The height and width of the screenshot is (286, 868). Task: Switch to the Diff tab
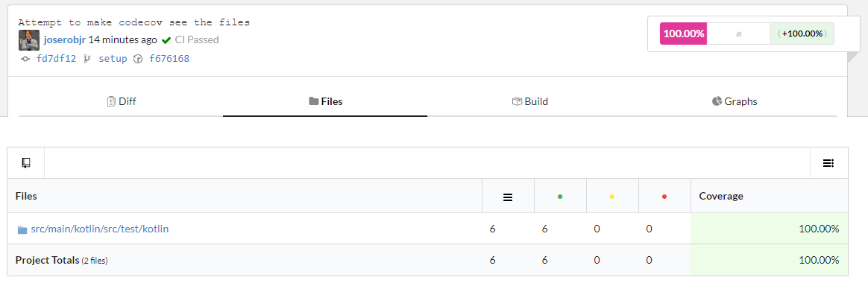(x=121, y=101)
